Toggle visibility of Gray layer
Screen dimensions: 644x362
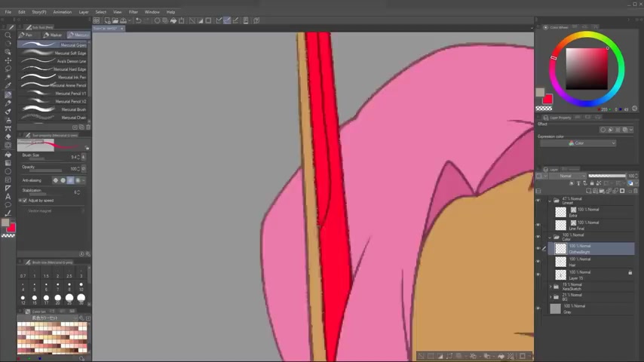tap(538, 308)
